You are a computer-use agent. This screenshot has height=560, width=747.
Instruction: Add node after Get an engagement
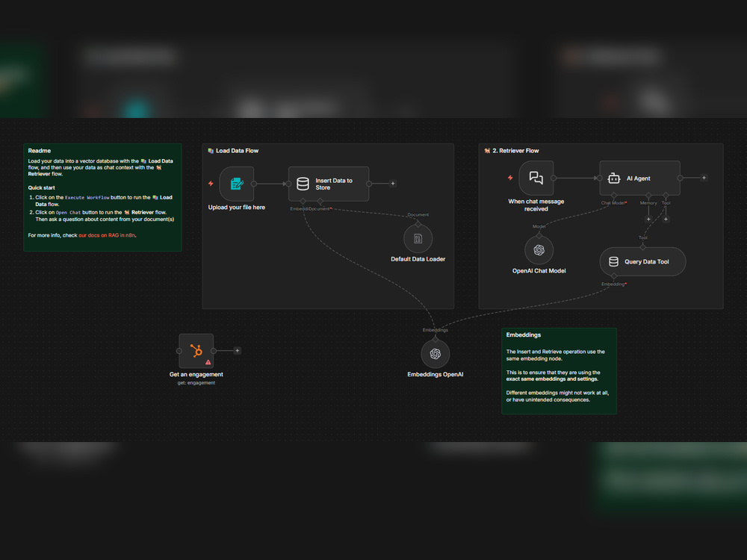tap(238, 350)
